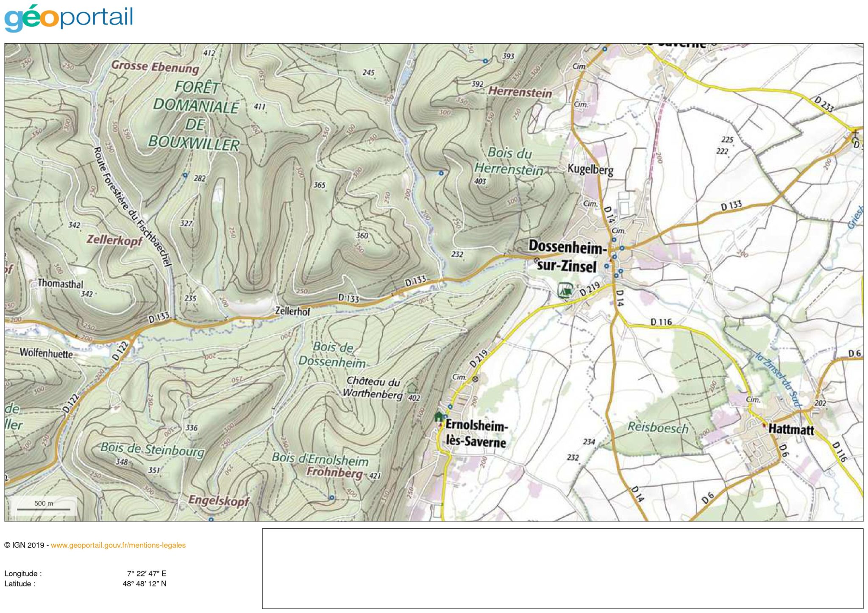Viewport: 868px width, 613px height.
Task: Click the ruin icon beside Château du Warthenberg
Action: pos(412,387)
